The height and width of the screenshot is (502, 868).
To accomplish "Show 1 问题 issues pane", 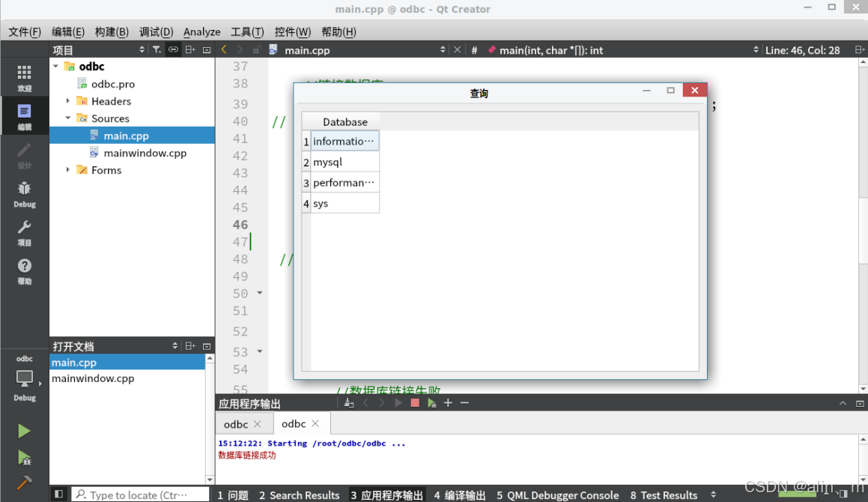I will coord(232,495).
